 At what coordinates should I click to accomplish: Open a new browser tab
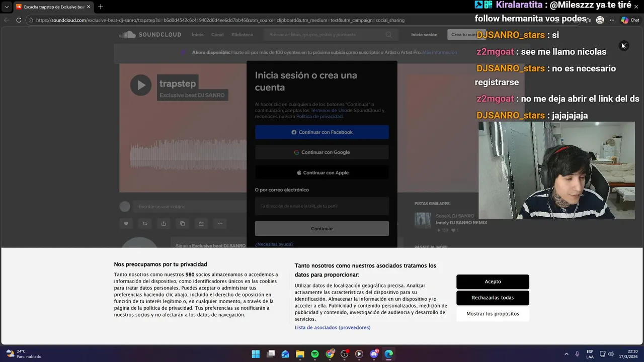pyautogui.click(x=100, y=7)
